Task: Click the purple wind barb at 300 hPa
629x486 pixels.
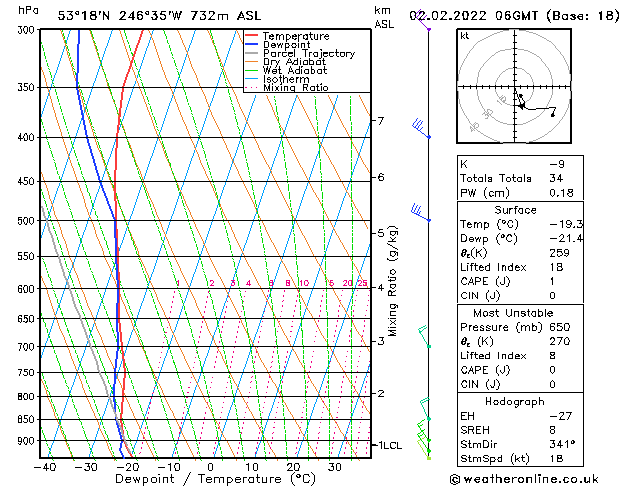Action: coord(423,20)
